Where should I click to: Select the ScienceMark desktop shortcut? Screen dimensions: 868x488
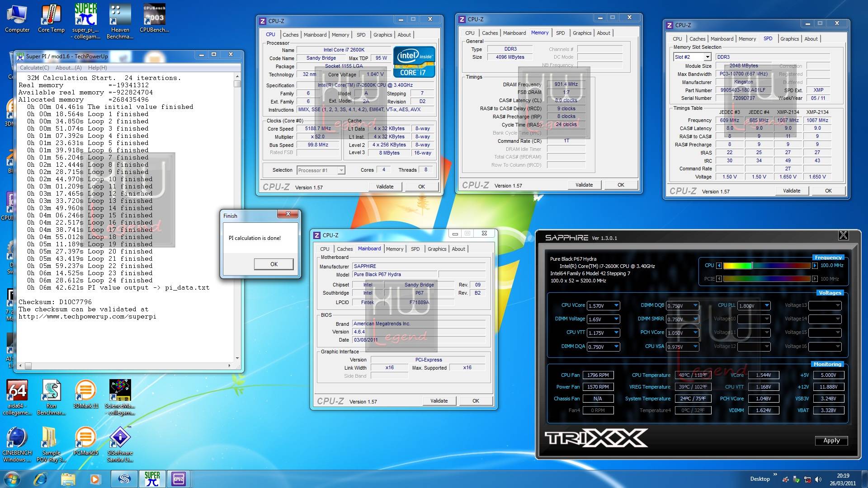[x=120, y=397]
